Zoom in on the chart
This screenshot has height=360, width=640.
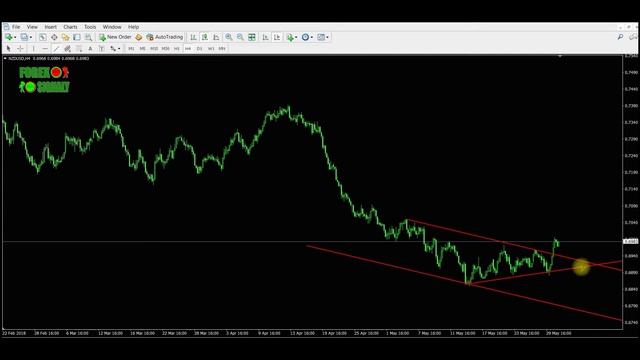point(229,37)
